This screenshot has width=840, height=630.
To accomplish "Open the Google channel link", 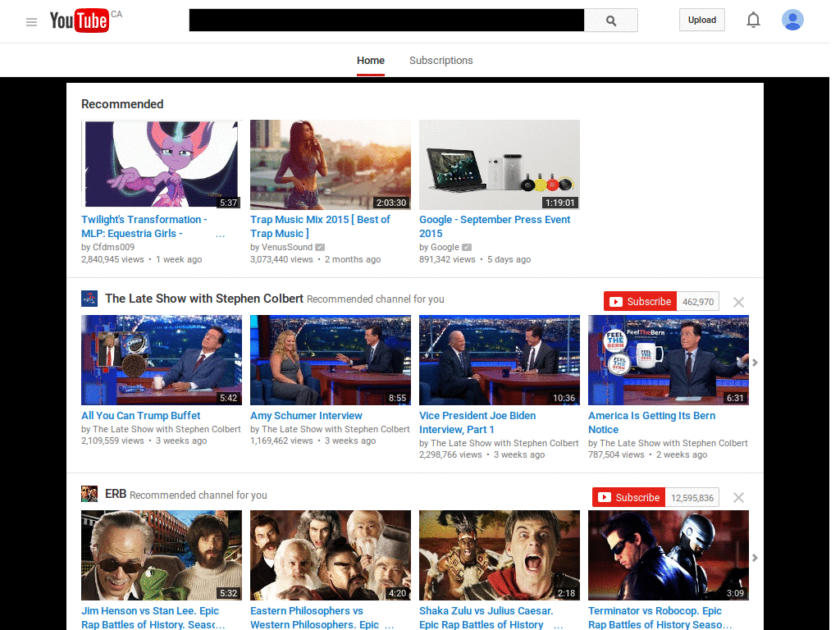I will coord(445,247).
